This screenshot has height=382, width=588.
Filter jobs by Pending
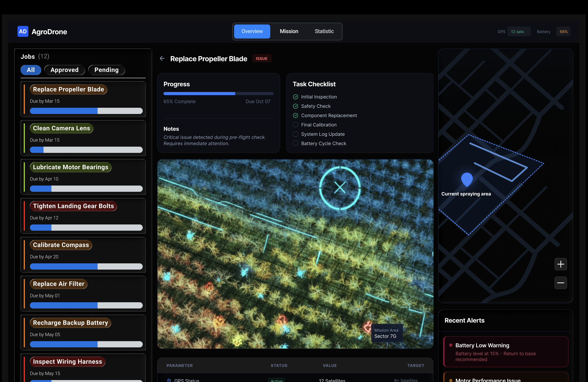click(107, 70)
